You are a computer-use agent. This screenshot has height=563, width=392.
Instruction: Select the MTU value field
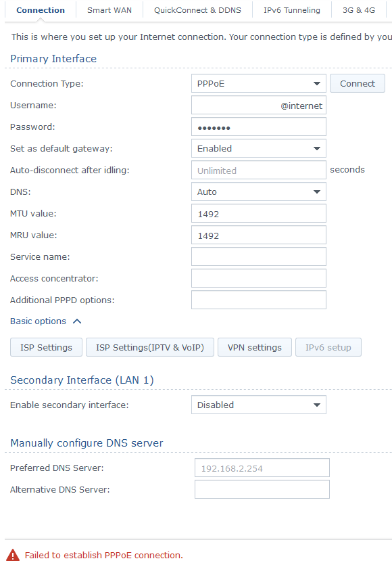259,213
